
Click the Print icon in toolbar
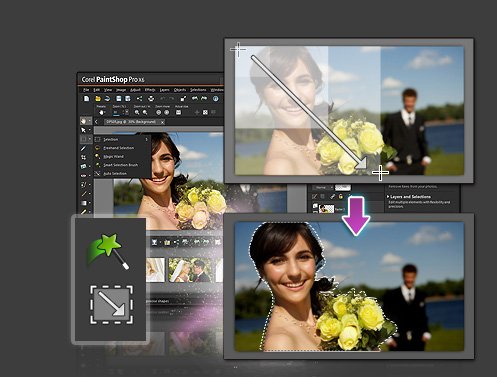click(151, 99)
